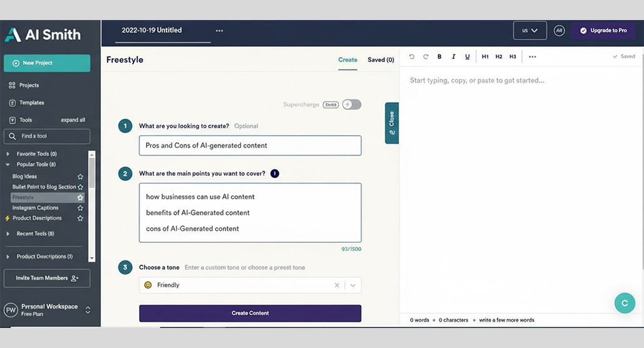Image resolution: width=644 pixels, height=348 pixels.
Task: Click the Friendly tone smiley emoji
Action: (148, 285)
